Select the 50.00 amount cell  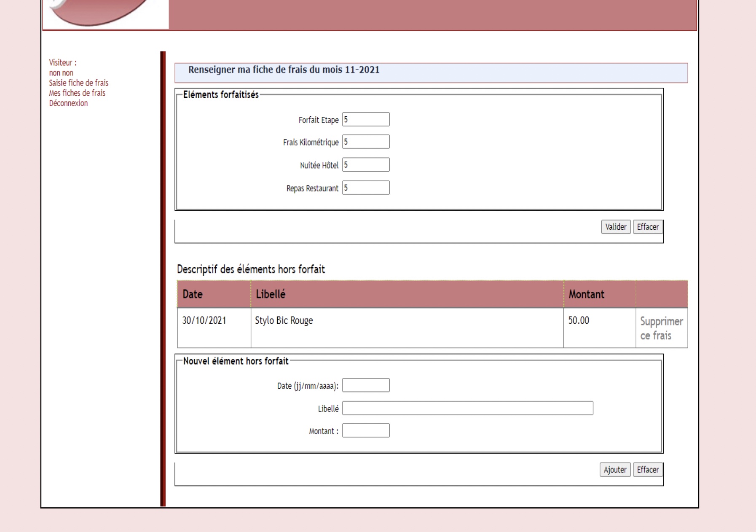[x=600, y=328]
